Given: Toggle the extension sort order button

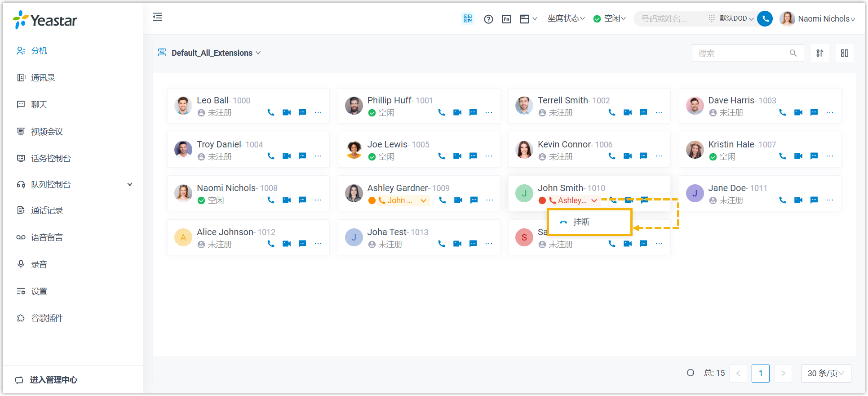Looking at the screenshot, I should click(x=819, y=53).
